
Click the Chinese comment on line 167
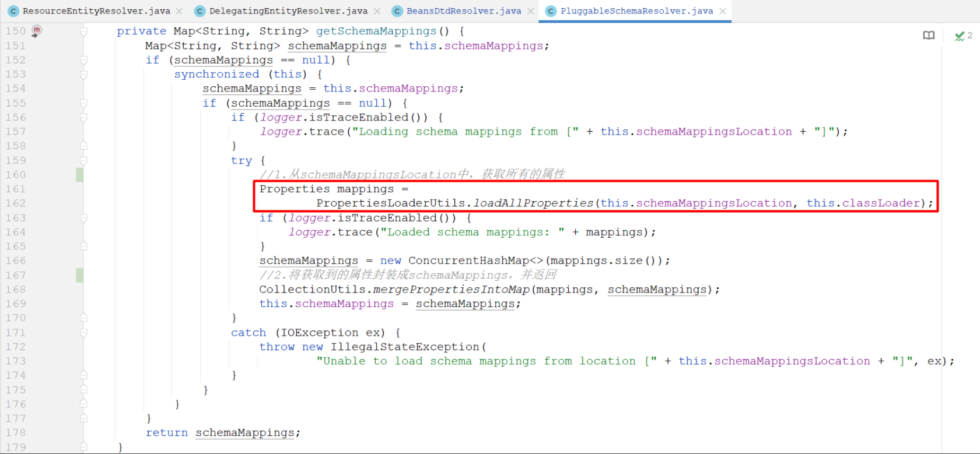(x=408, y=275)
